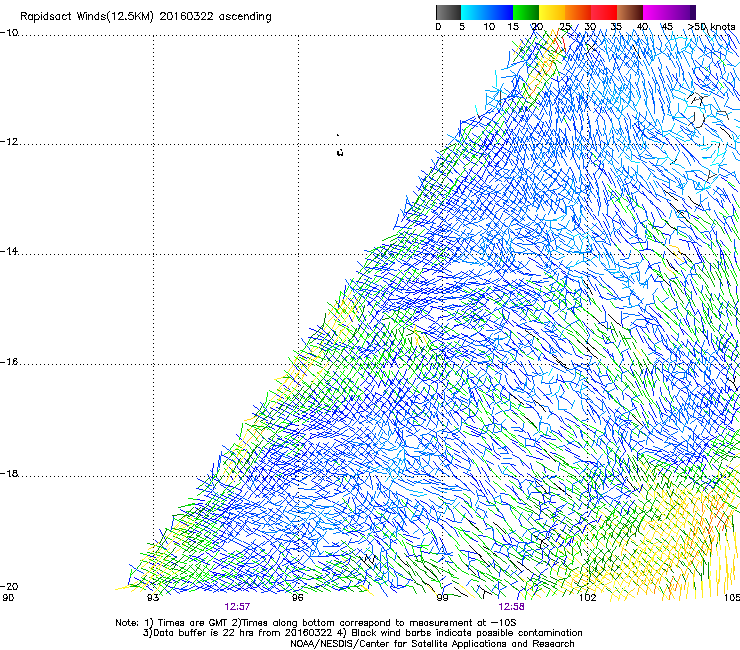The width and height of the screenshot is (740, 650).
Task: Select the '-18' latitude axis label
Action: [x=9, y=473]
